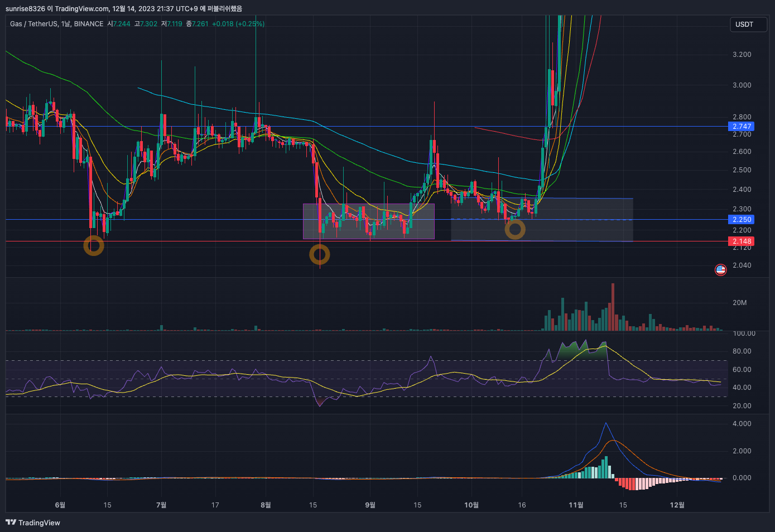Click the USDT currency button
Viewport: 775px width, 532px height.
click(748, 25)
